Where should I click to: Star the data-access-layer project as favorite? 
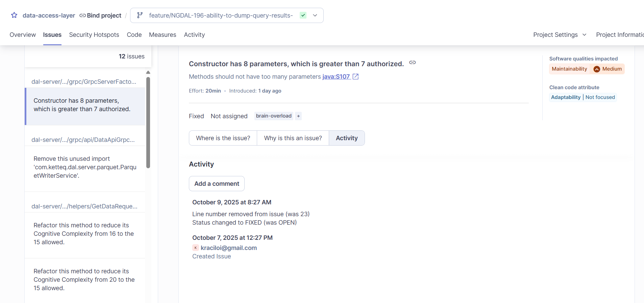14,15
